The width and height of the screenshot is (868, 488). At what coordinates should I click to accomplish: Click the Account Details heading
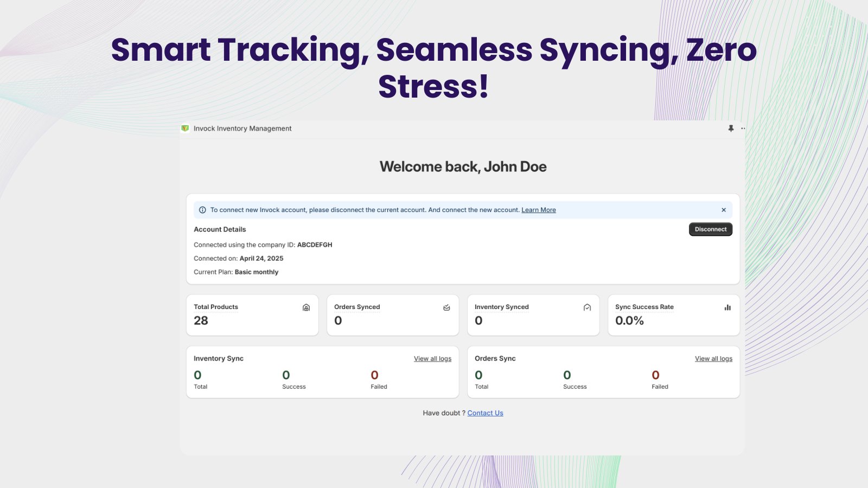tap(220, 229)
